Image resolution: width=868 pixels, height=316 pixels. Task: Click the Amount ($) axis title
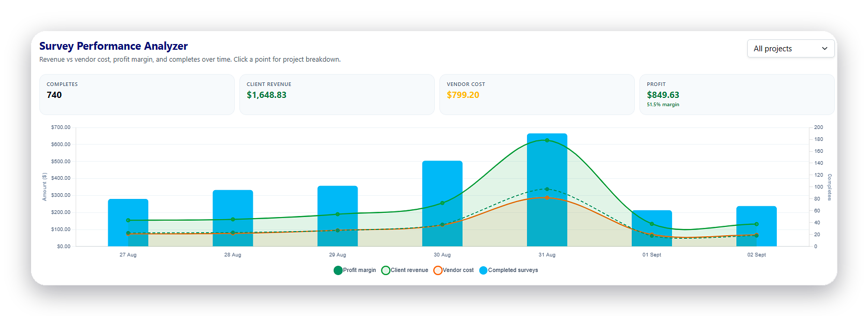point(45,187)
